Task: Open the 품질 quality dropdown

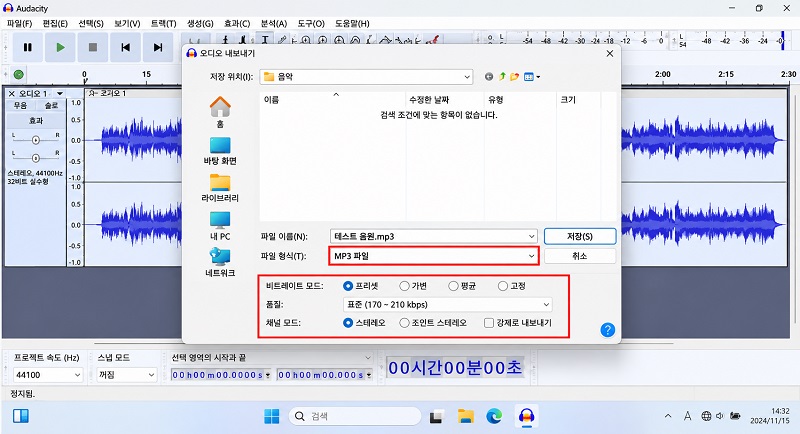Action: (x=447, y=304)
